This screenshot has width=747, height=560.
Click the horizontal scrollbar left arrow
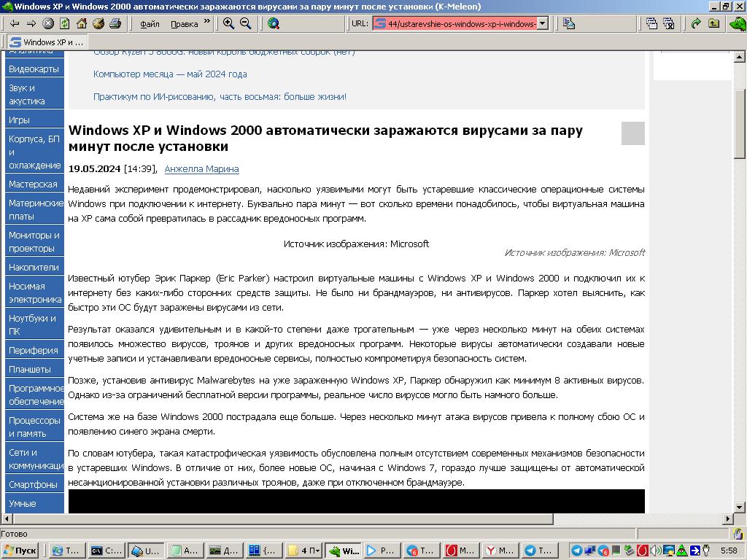click(7, 518)
